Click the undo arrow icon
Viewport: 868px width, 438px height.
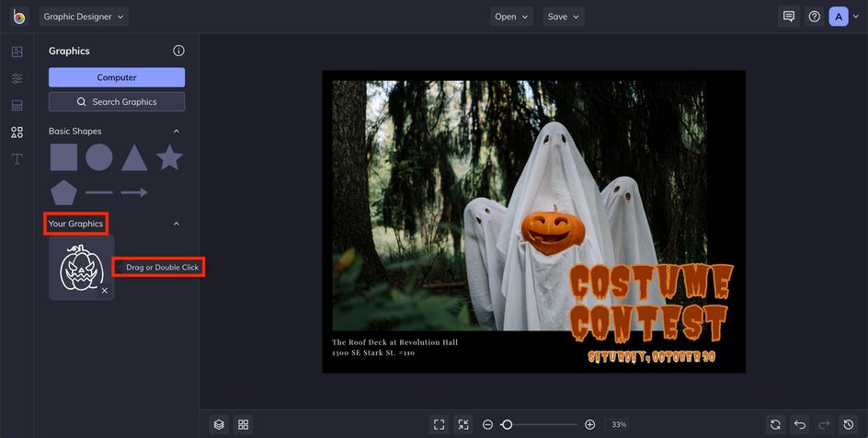(x=800, y=424)
